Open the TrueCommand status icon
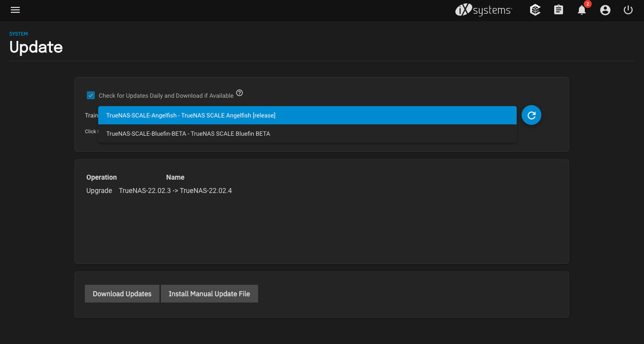644x344 pixels. [535, 10]
